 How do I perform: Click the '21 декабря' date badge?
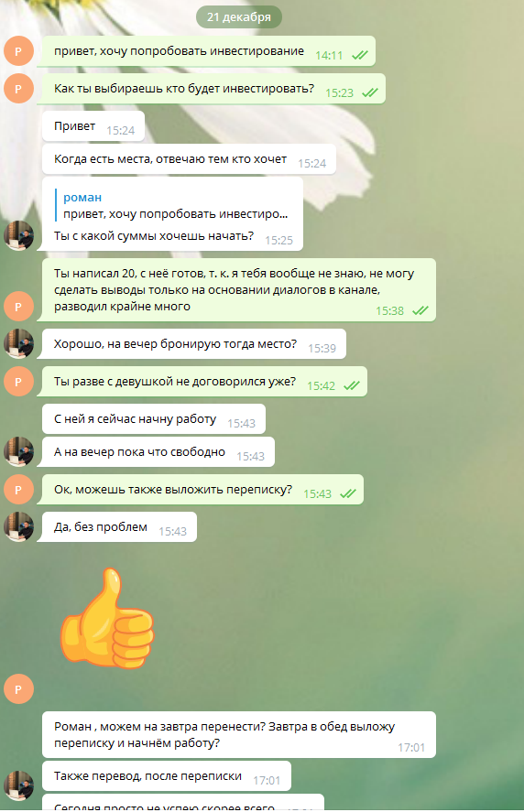[239, 17]
